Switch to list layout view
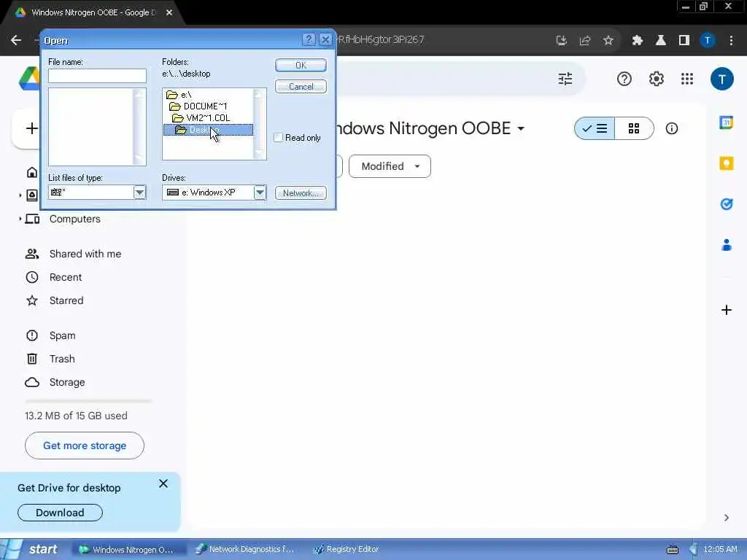Image resolution: width=747 pixels, height=560 pixels. pyautogui.click(x=595, y=128)
